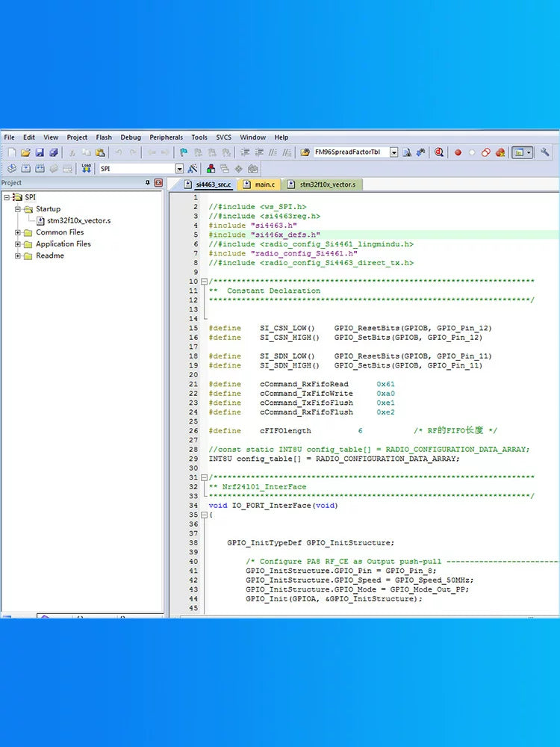Click the IO_PORT_InterFace function declaration
This screenshot has width=560, height=747.
pos(273,506)
